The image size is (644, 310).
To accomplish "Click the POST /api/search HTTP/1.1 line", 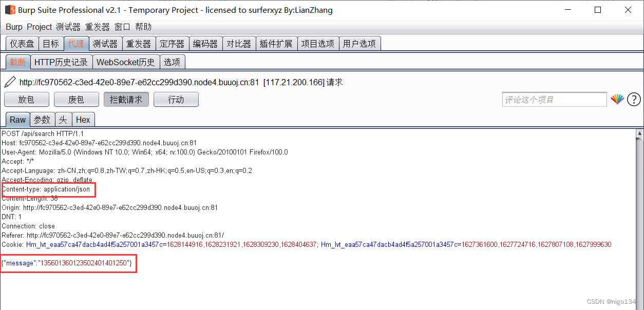I will pos(43,133).
